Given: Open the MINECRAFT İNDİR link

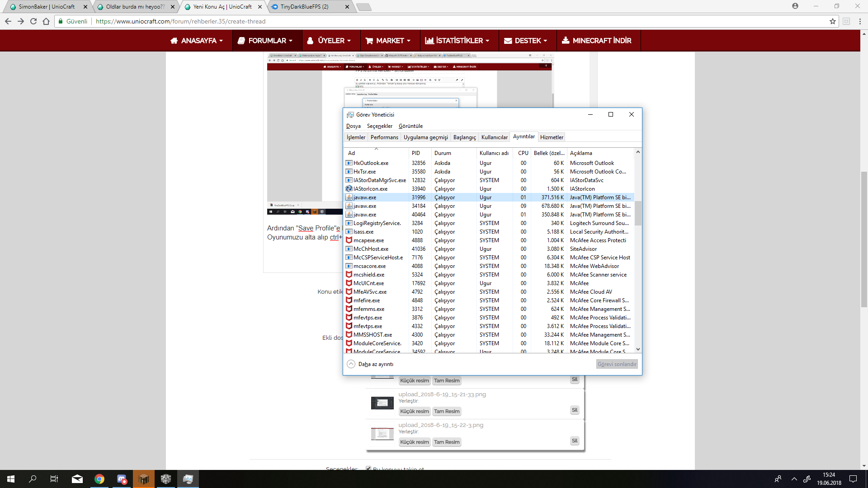Looking at the screenshot, I should coord(597,41).
